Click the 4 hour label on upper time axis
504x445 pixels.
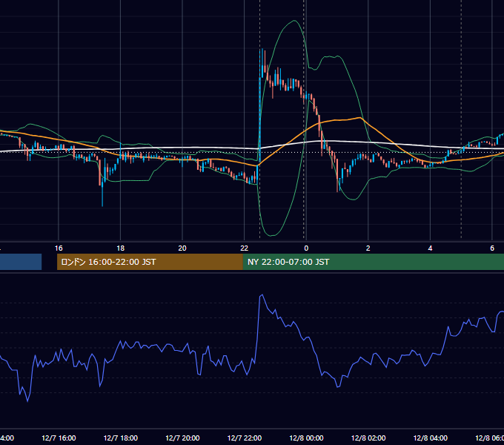coord(430,248)
